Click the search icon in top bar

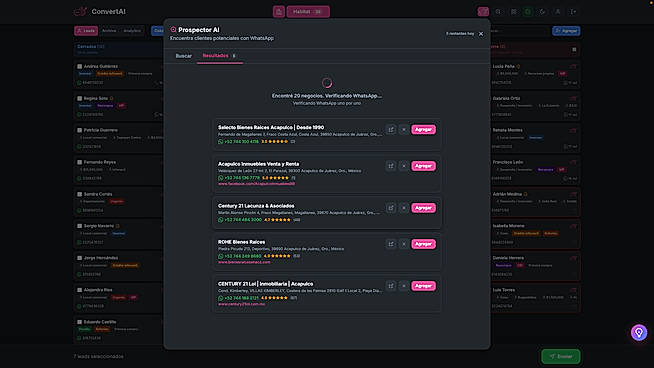click(498, 12)
